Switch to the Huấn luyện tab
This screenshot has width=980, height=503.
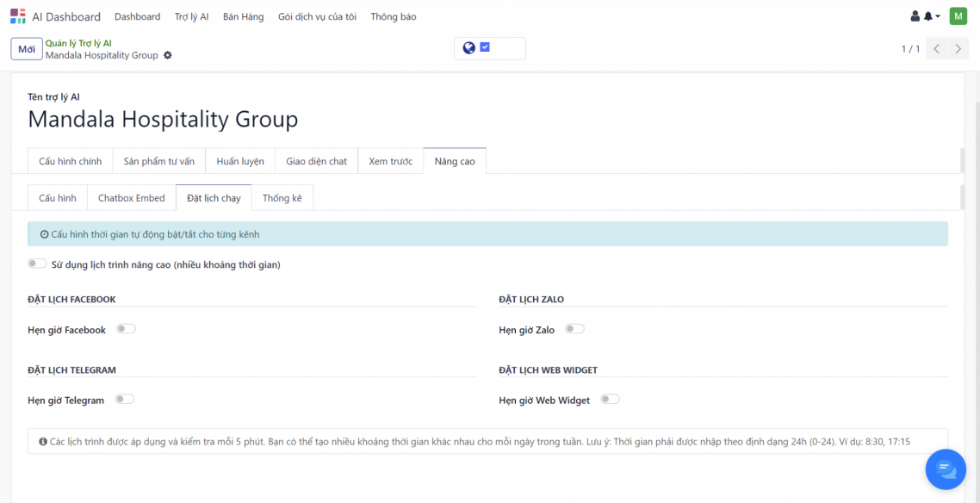(x=240, y=161)
